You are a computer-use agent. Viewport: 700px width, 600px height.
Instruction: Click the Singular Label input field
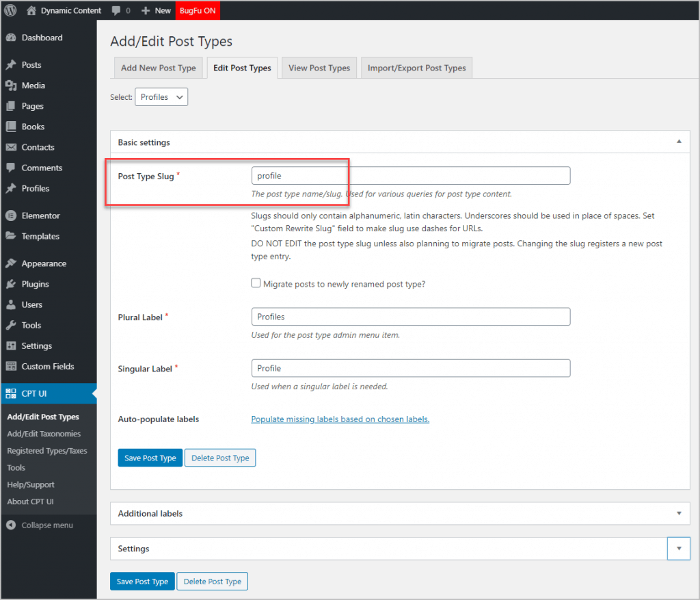tap(411, 367)
